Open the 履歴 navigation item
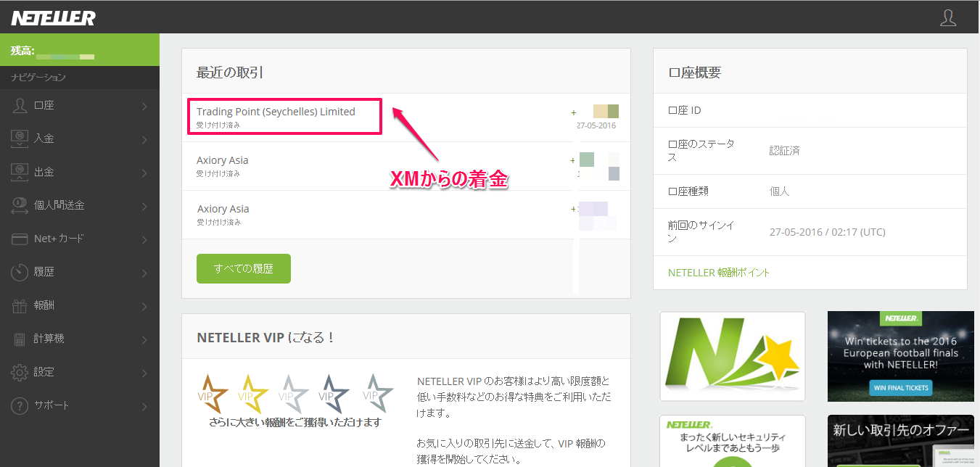 pyautogui.click(x=80, y=272)
